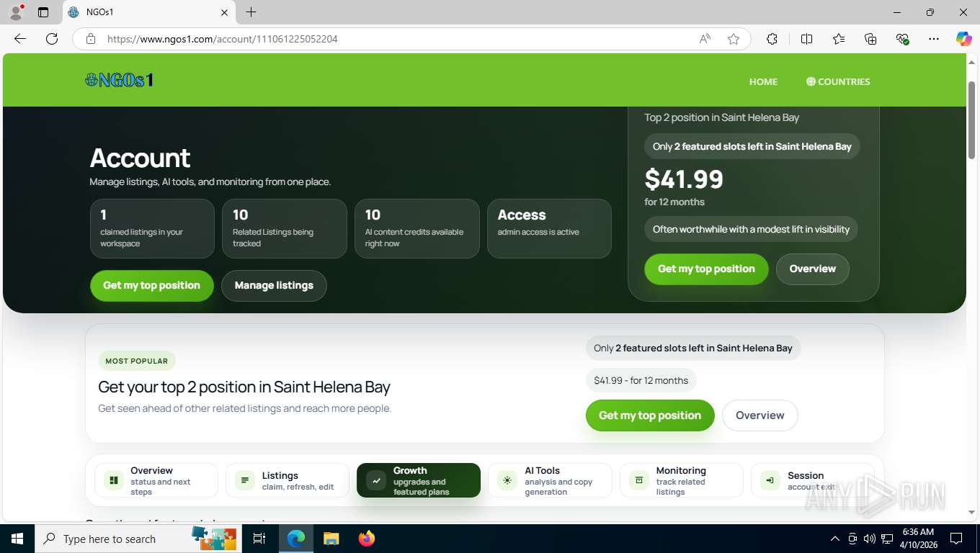Viewport: 980px width, 553px height.
Task: Click Microsoft Edge taskbar icon
Action: click(295, 539)
